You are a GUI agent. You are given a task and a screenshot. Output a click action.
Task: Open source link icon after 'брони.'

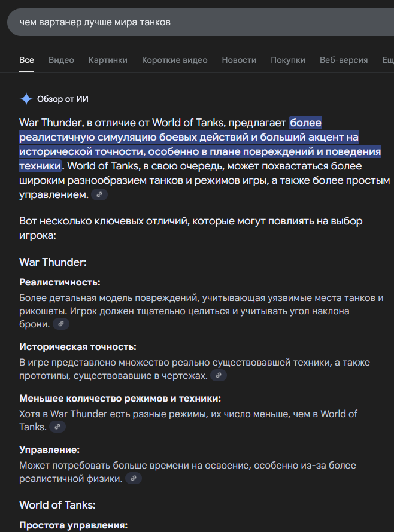tap(61, 324)
